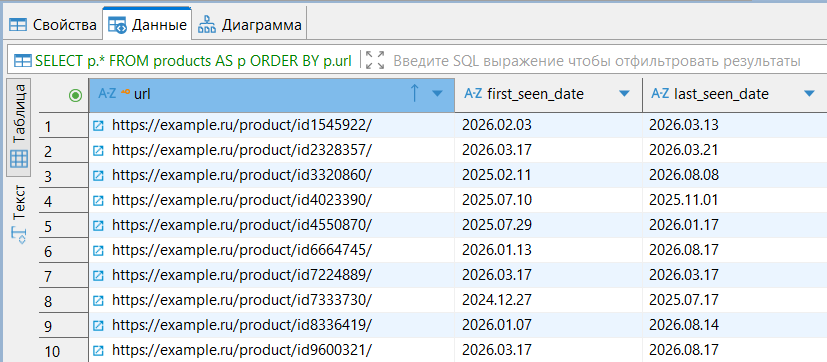Open link icon for id9600321 URL

click(98, 350)
